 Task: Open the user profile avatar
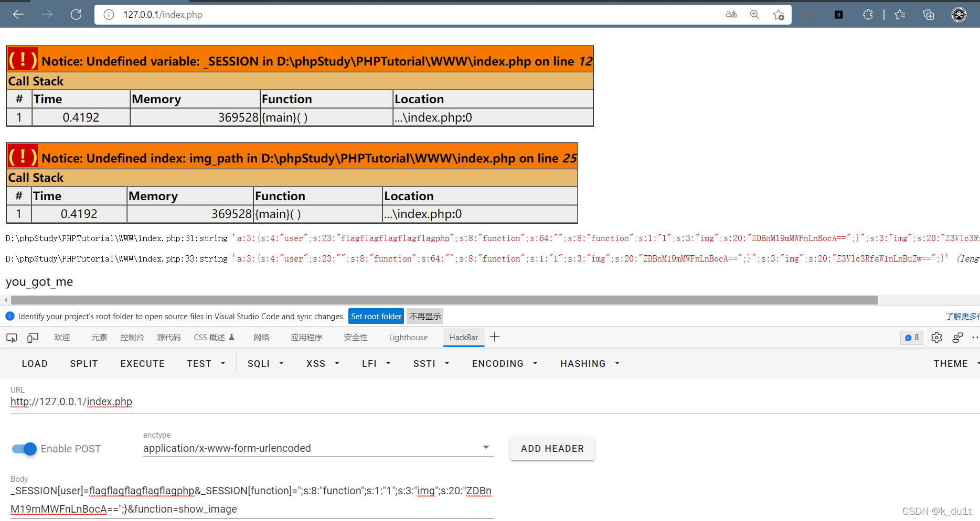(x=959, y=15)
